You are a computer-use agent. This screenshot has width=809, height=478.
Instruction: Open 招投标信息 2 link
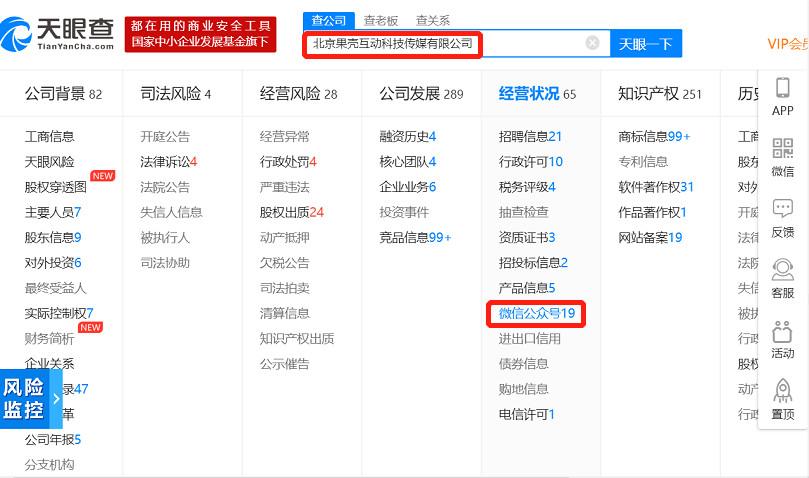[533, 263]
